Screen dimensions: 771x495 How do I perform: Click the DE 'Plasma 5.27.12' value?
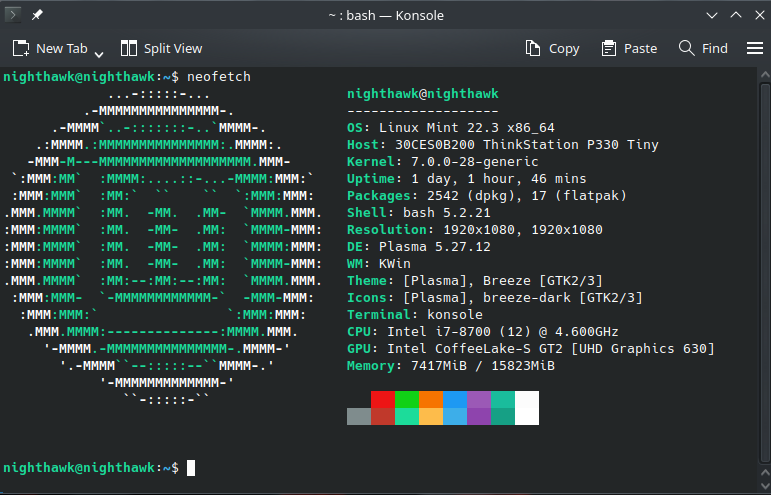click(x=435, y=247)
